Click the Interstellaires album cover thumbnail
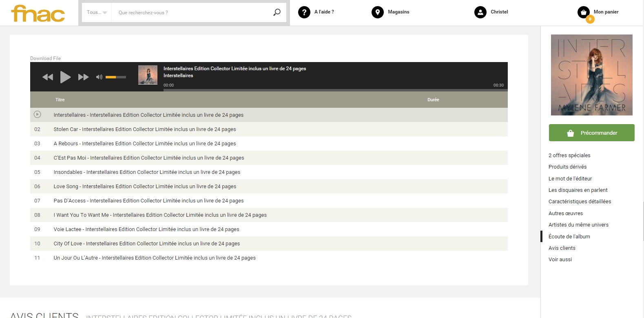Screen dimensions: 644x318 (591, 75)
